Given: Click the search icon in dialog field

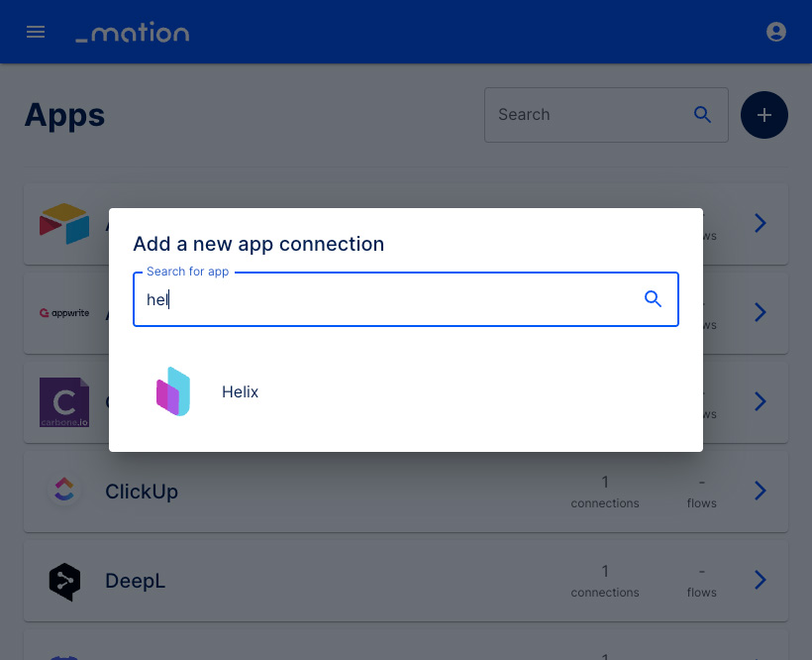Looking at the screenshot, I should pos(653,299).
